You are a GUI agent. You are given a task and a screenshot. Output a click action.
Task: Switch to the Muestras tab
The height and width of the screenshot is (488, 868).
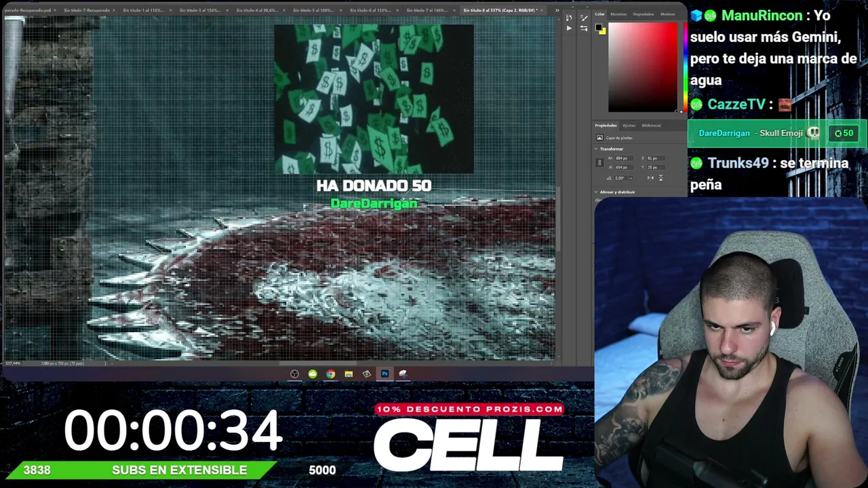[618, 14]
